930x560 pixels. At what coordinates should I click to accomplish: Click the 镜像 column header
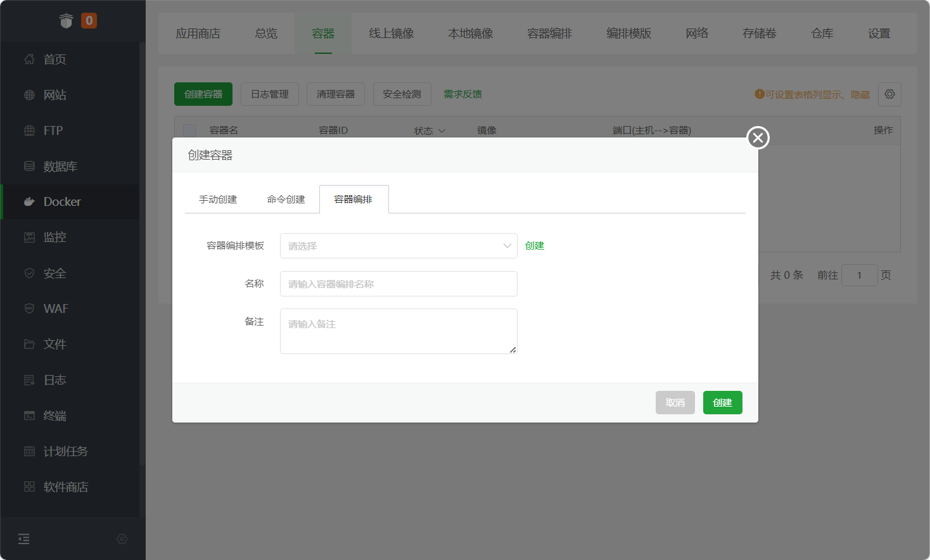click(487, 130)
